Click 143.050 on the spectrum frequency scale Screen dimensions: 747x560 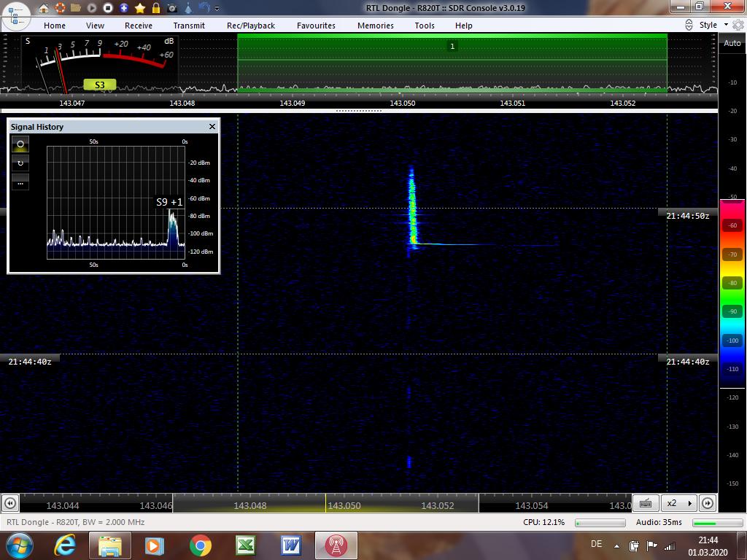pyautogui.click(x=403, y=103)
